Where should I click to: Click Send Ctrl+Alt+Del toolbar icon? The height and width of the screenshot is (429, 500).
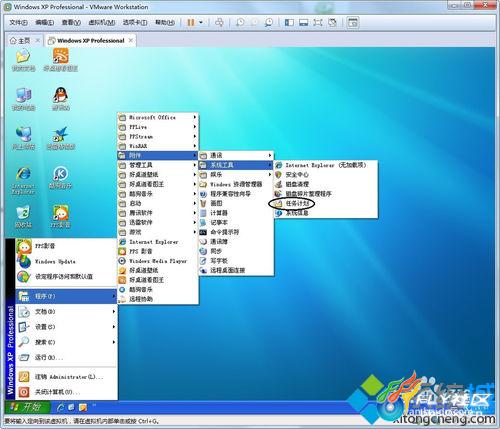tap(219, 23)
